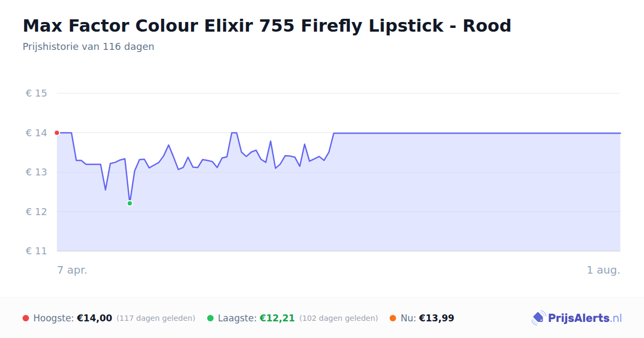The width and height of the screenshot is (644, 338).
Task: Open the PrijsAlerts.nl brand link
Action: coord(577,318)
